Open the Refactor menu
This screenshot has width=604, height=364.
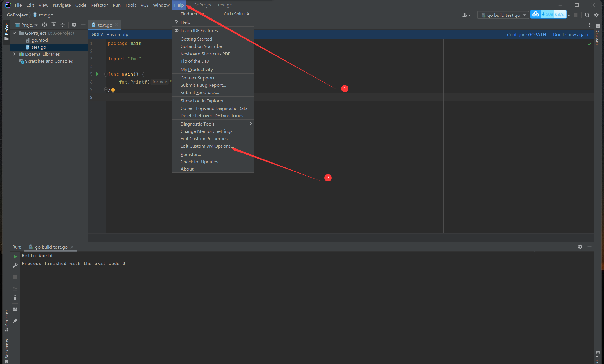(99, 5)
